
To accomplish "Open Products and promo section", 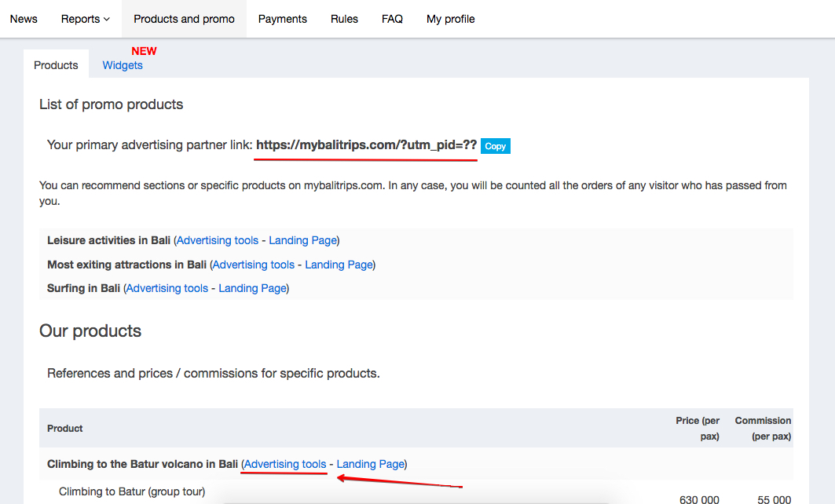I will (184, 19).
